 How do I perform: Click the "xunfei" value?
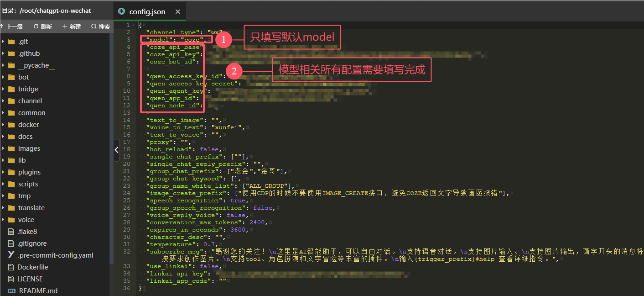coord(228,127)
